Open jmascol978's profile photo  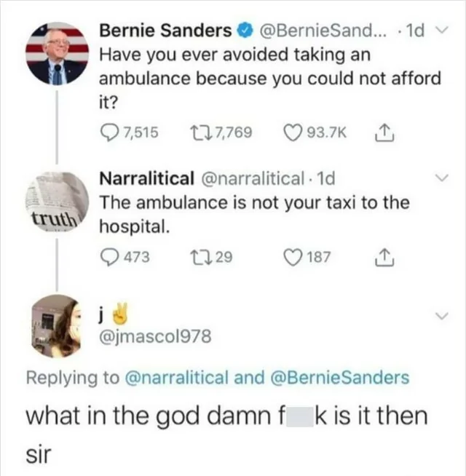[58, 325]
